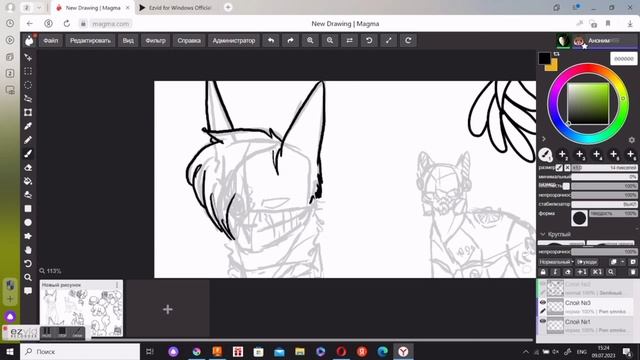Image resolution: width=640 pixels, height=360 pixels.
Task: Click the undo arrow in top toolbar
Action: point(271,40)
